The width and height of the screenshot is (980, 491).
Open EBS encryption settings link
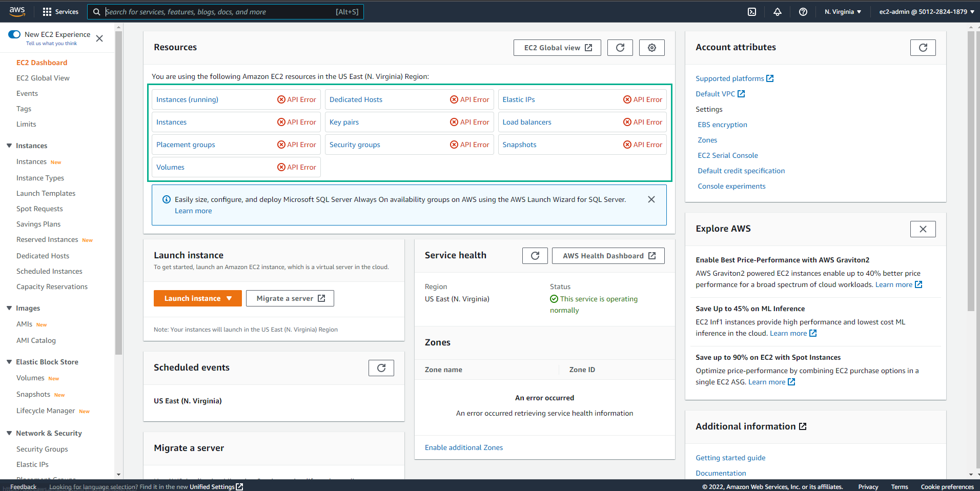coord(722,125)
